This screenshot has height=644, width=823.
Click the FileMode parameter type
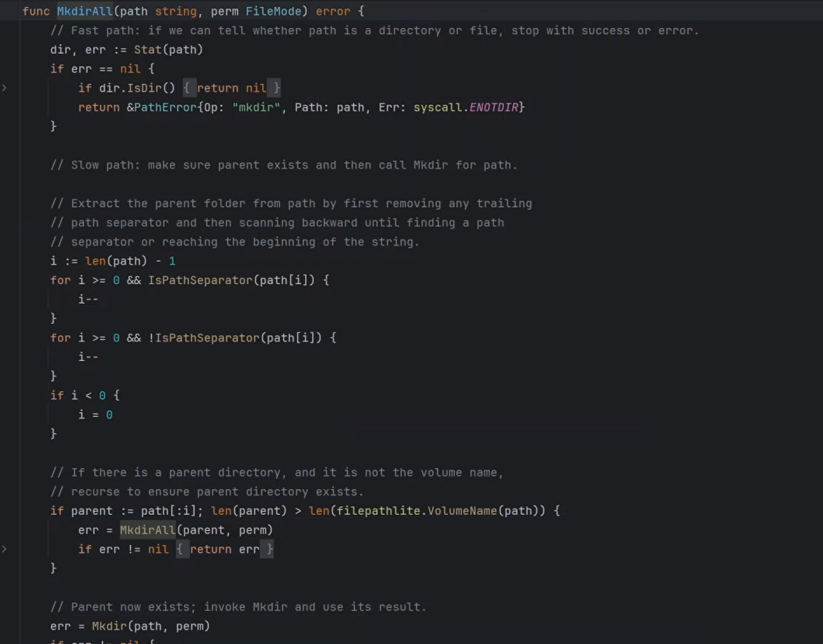(273, 12)
